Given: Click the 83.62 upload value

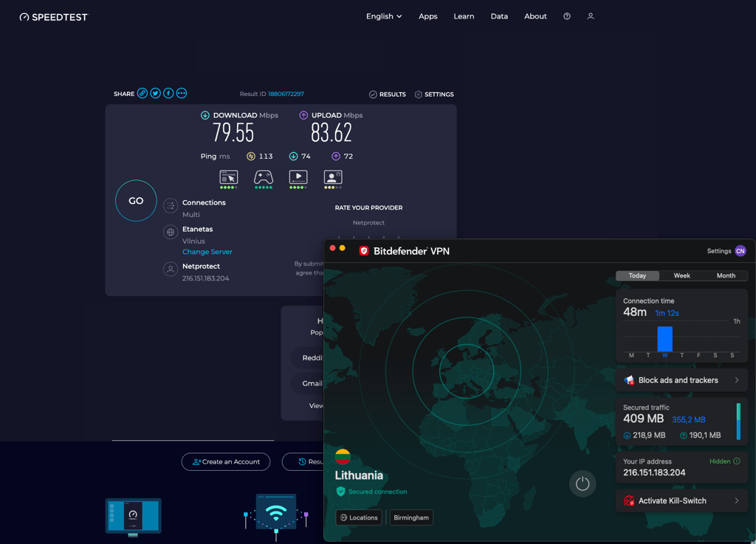Looking at the screenshot, I should point(331,133).
